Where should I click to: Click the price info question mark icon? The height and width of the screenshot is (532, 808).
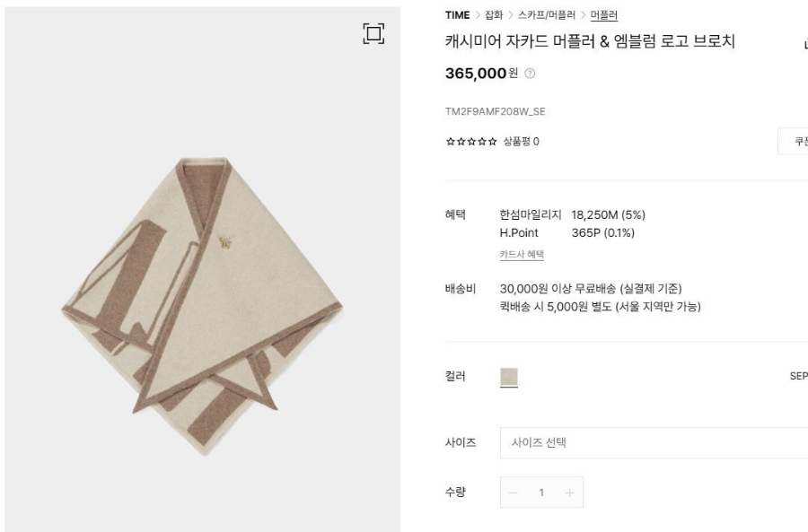(x=530, y=74)
